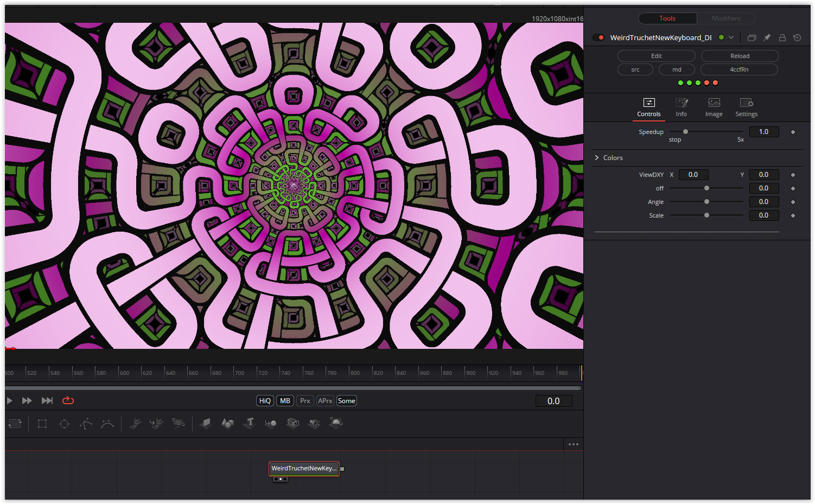
Task: Add a Text 3D node
Action: pyautogui.click(x=249, y=424)
